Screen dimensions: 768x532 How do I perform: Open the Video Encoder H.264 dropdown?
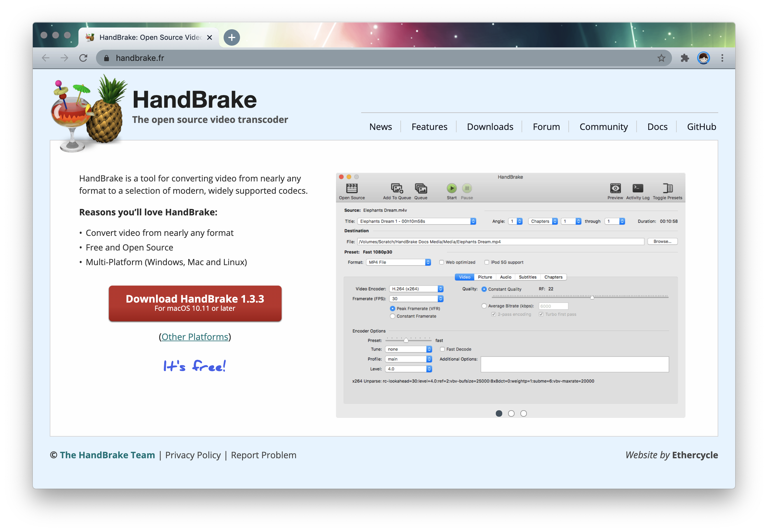click(416, 289)
